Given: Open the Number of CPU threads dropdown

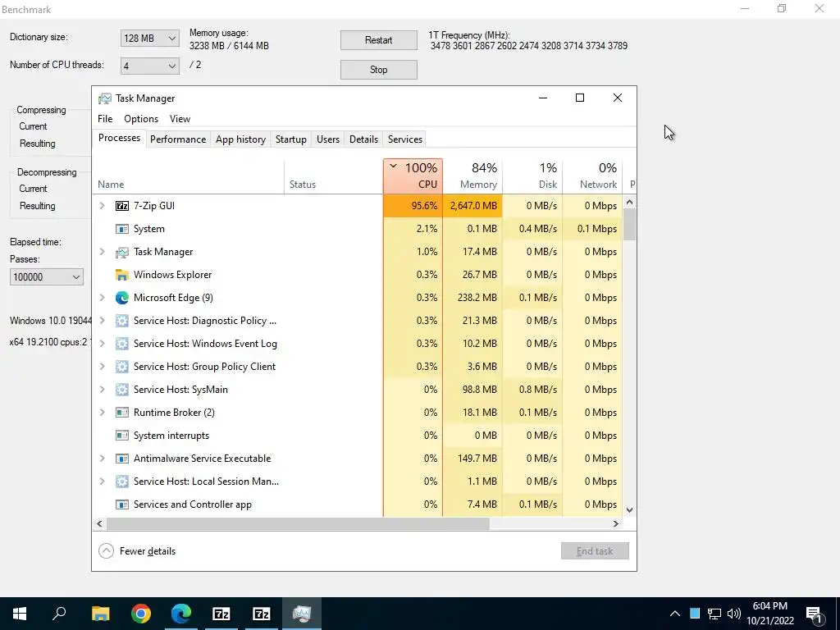Looking at the screenshot, I should pos(149,66).
